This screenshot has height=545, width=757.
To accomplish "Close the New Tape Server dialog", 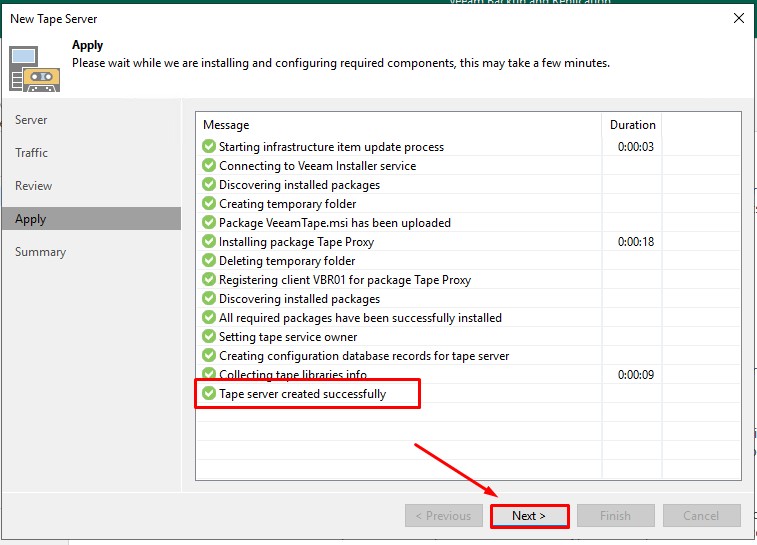I will tap(738, 18).
